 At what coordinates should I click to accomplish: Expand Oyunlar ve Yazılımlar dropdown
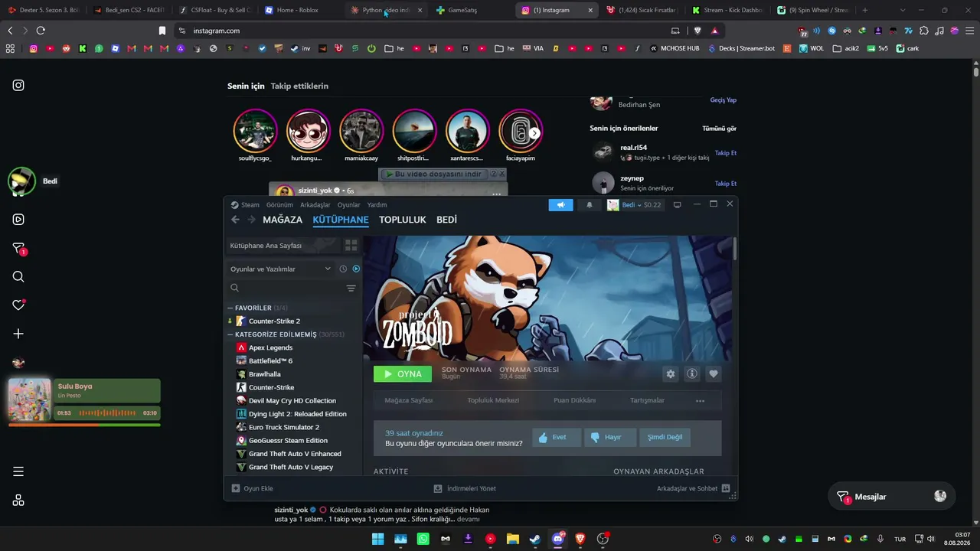(x=280, y=269)
